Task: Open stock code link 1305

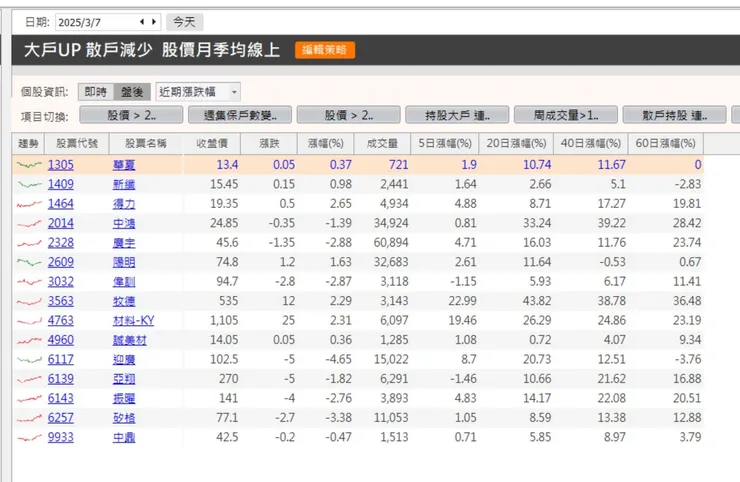Action: tap(60, 165)
